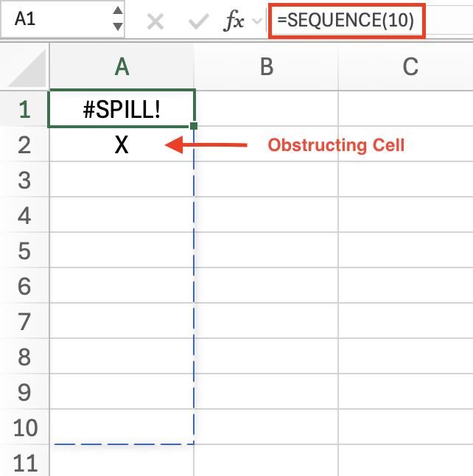473x476 pixels.
Task: Select row 7 header
Action: click(24, 321)
